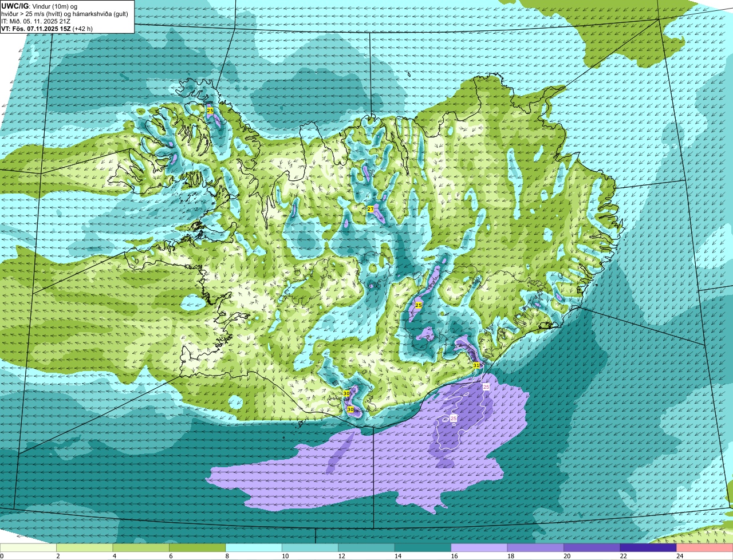Click the "UWC/IG" title in the info box
The width and height of the screenshot is (733, 560).
coord(14,6)
